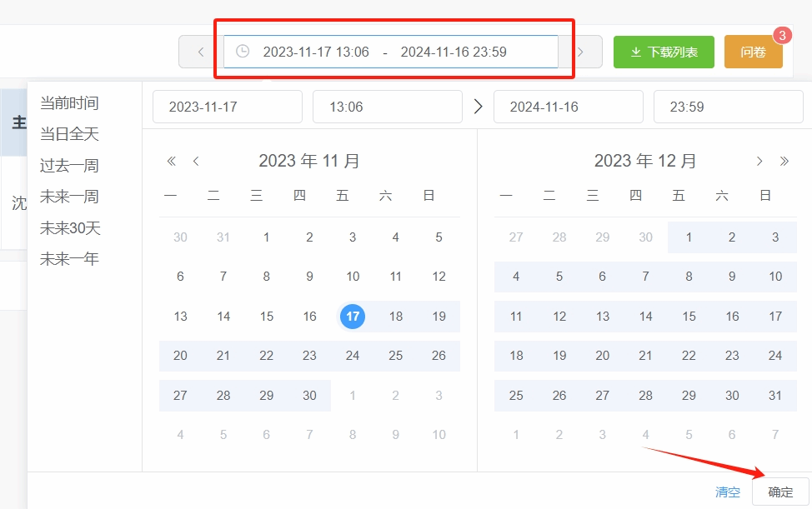The width and height of the screenshot is (812, 509).
Task: Select 未来一年 preset option
Action: tap(69, 258)
